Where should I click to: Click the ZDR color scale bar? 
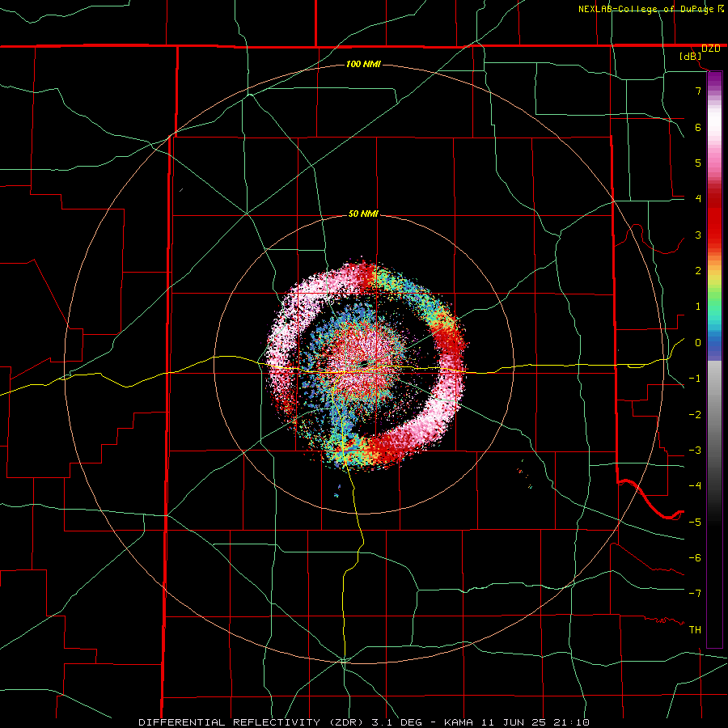(x=714, y=359)
